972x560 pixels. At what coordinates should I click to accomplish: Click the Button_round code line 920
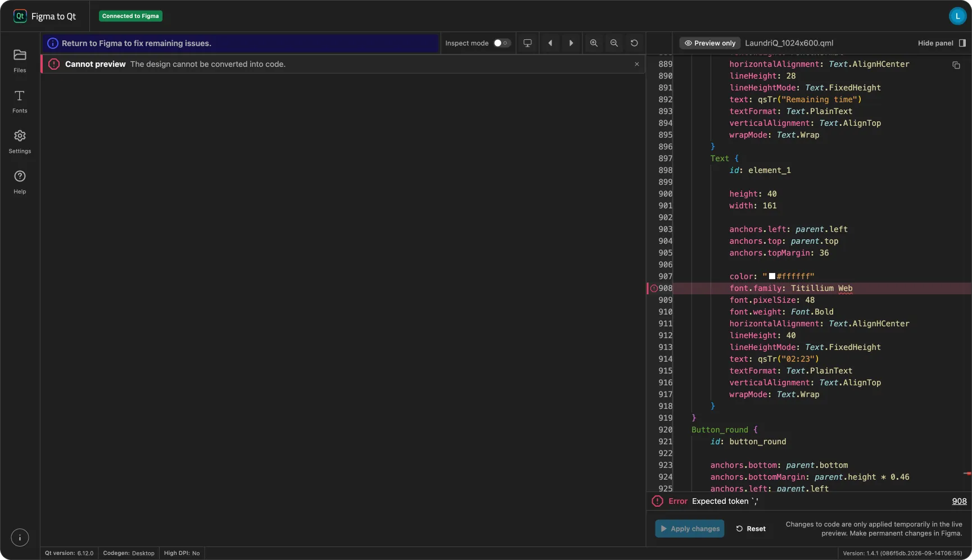pos(724,430)
